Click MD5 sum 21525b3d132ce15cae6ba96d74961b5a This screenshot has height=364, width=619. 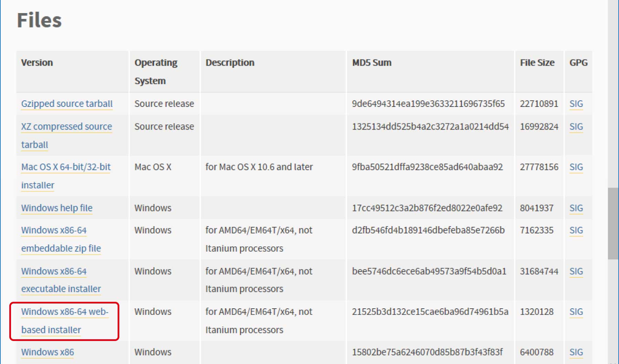tap(430, 312)
